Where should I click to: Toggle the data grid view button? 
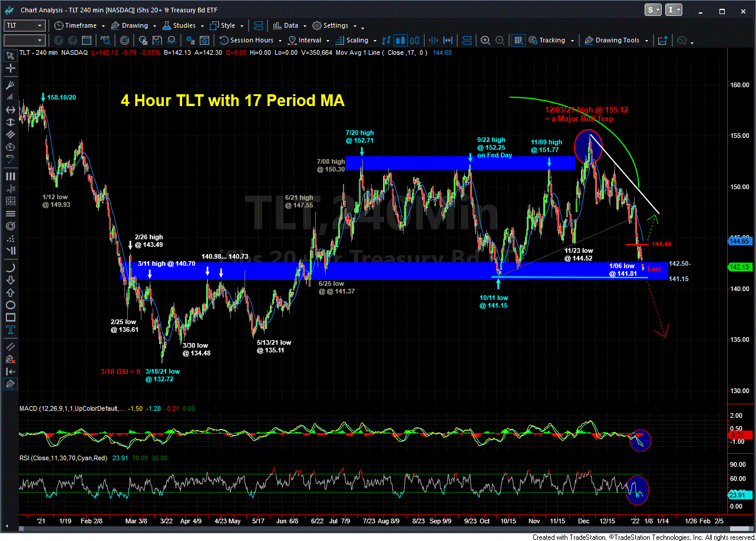pyautogui.click(x=518, y=40)
